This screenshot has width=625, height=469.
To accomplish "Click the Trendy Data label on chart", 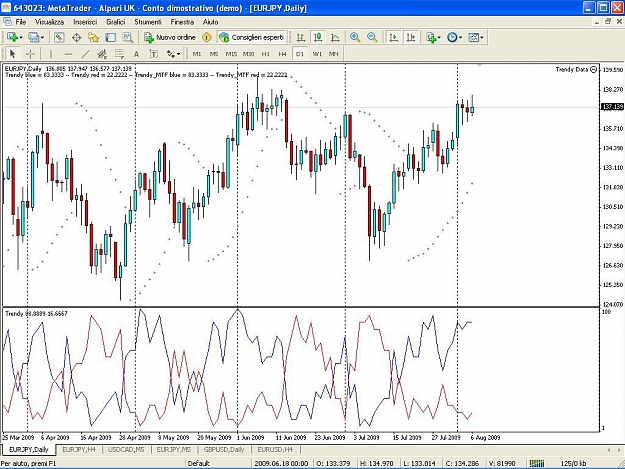I will point(572,69).
